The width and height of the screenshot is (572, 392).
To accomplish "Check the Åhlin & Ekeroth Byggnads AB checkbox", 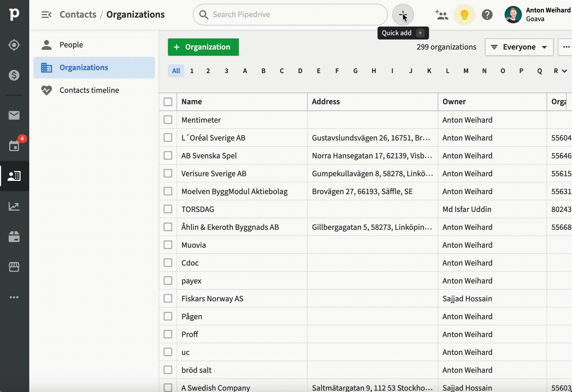I will (168, 227).
